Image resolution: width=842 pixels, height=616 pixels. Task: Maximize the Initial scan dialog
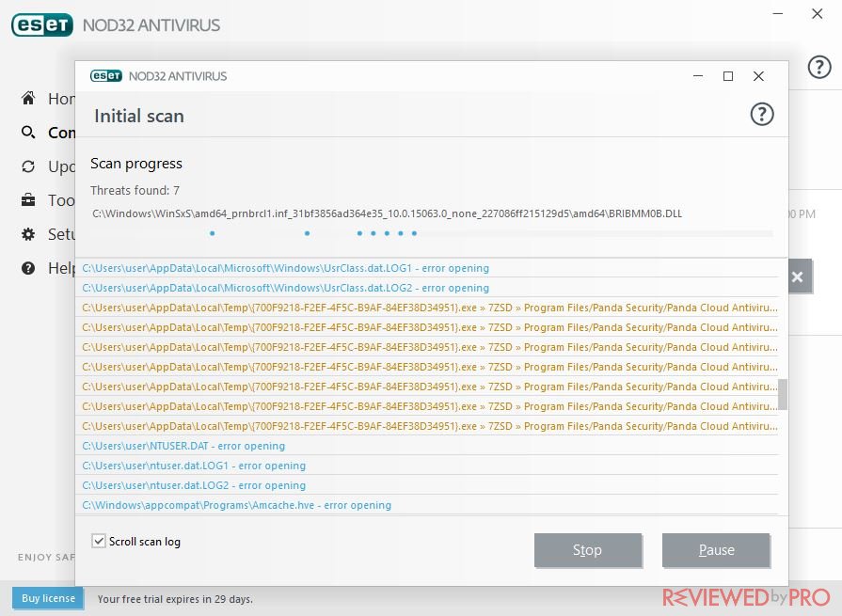tap(728, 76)
